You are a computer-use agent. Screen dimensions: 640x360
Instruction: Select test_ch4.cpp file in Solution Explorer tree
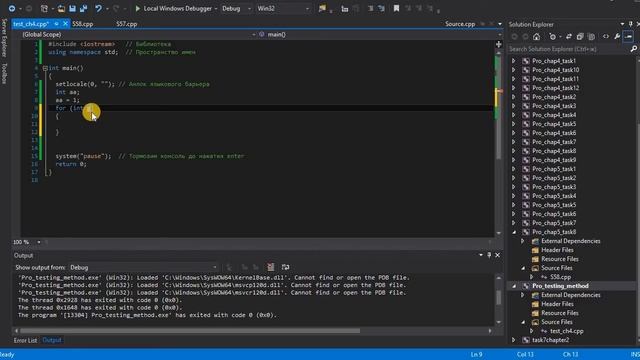point(567,331)
